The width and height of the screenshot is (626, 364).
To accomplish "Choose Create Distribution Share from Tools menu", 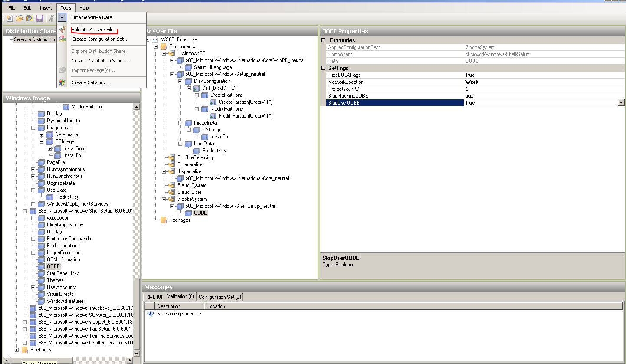I will (100, 61).
